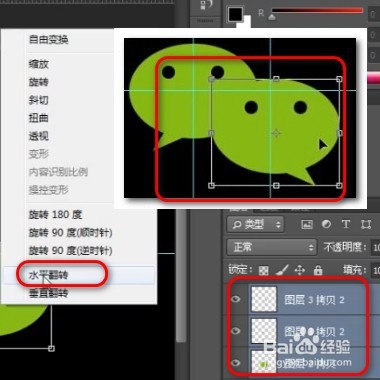Open the 类型 layer filter dropdown
Viewport: 380px width, 380px height.
pyautogui.click(x=256, y=224)
